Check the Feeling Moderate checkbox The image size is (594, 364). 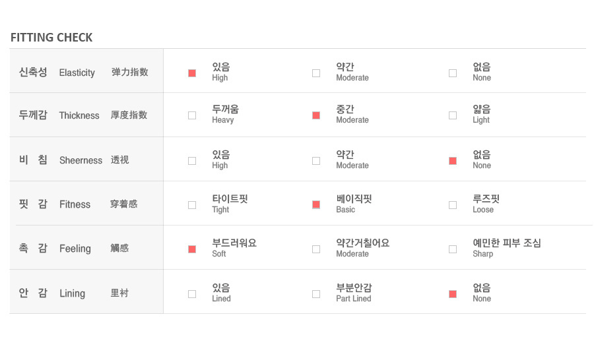click(316, 249)
